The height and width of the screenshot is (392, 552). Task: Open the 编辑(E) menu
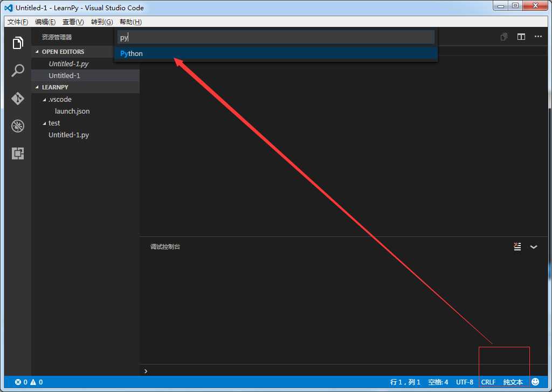(45, 22)
